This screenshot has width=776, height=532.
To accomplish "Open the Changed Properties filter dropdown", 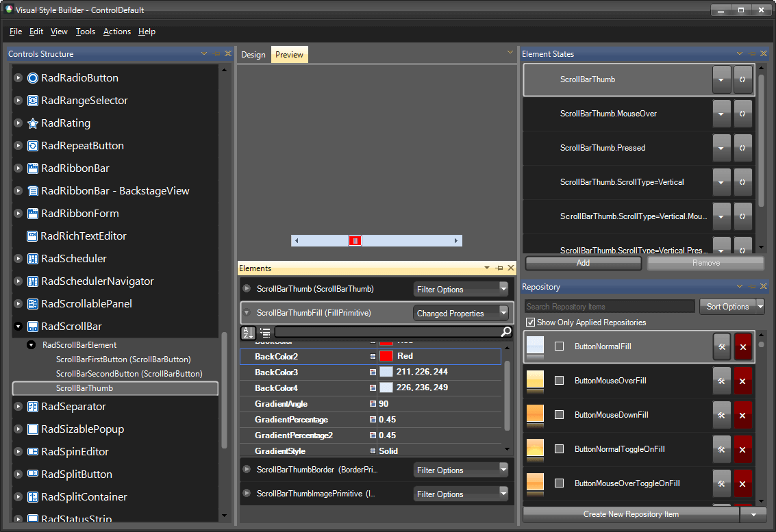I will tap(461, 312).
